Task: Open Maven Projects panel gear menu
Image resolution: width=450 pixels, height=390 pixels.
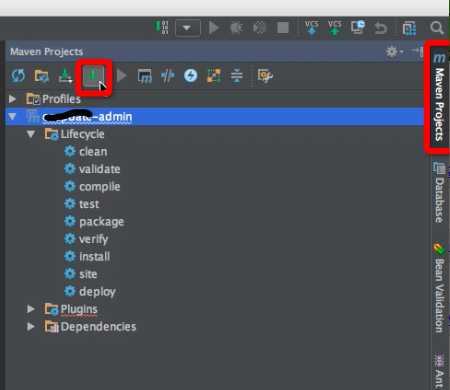Action: (x=394, y=52)
